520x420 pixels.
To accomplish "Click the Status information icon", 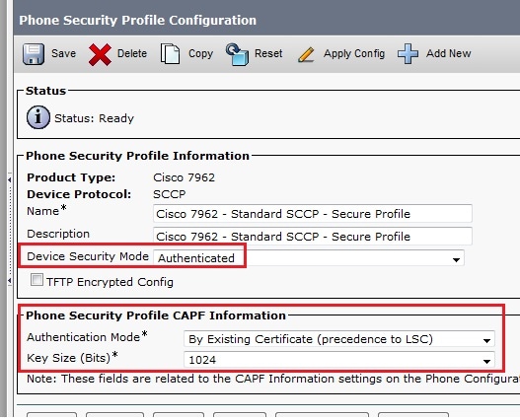I will (38, 117).
